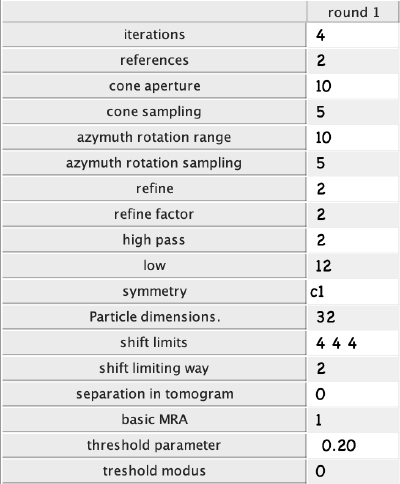Edit the refine factor value
This screenshot has width=400, height=484.
coord(353,214)
